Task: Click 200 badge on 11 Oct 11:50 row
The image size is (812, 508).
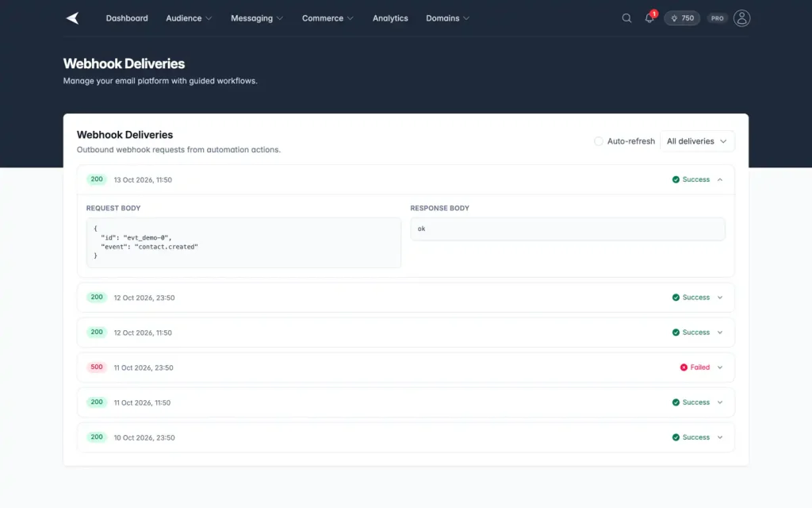Action: tap(97, 402)
